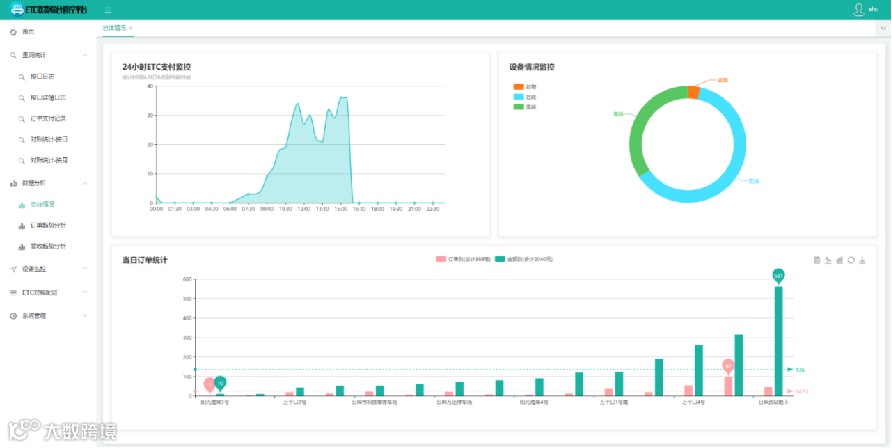The height and width of the screenshot is (448, 892).
Task: Click the tallest teal bar in order chart
Action: click(x=779, y=341)
